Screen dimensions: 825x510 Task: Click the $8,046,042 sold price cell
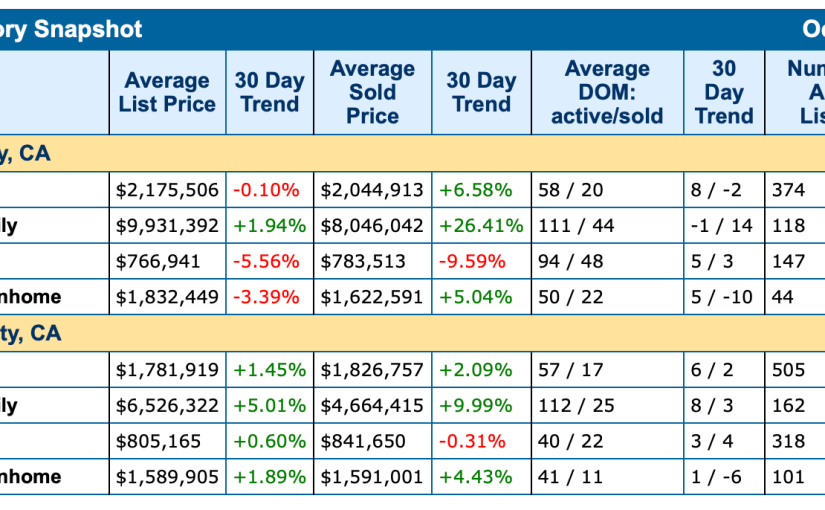(x=372, y=226)
